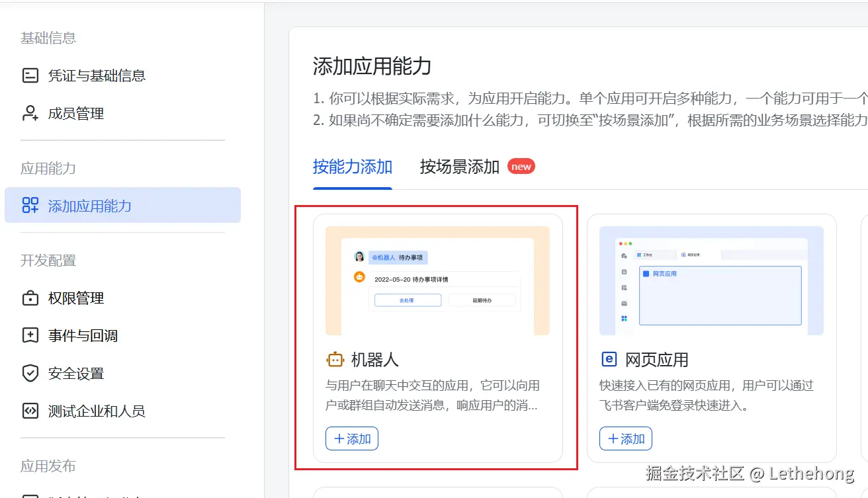The width and height of the screenshot is (868, 498).
Task: Click the 基础信息 section label
Action: click(48, 38)
